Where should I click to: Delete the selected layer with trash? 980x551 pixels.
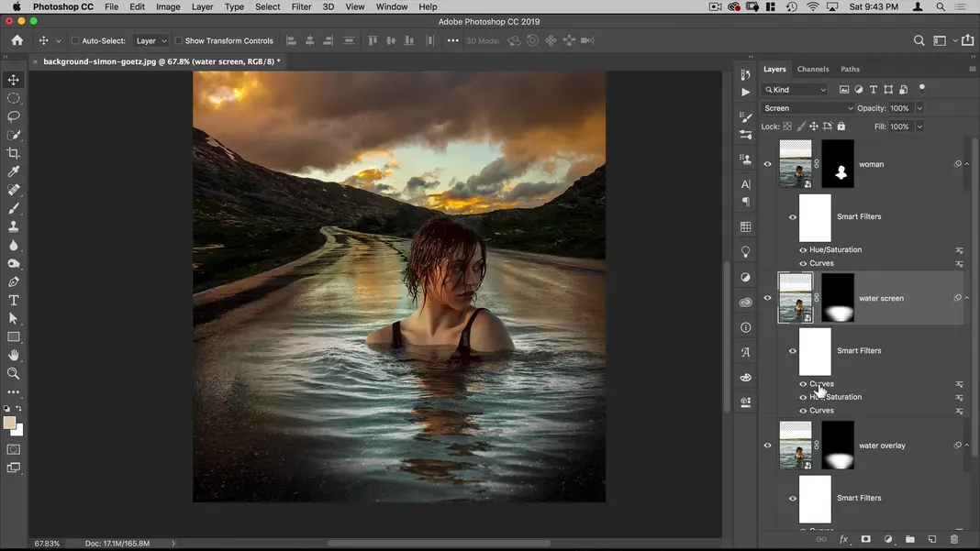coord(953,538)
